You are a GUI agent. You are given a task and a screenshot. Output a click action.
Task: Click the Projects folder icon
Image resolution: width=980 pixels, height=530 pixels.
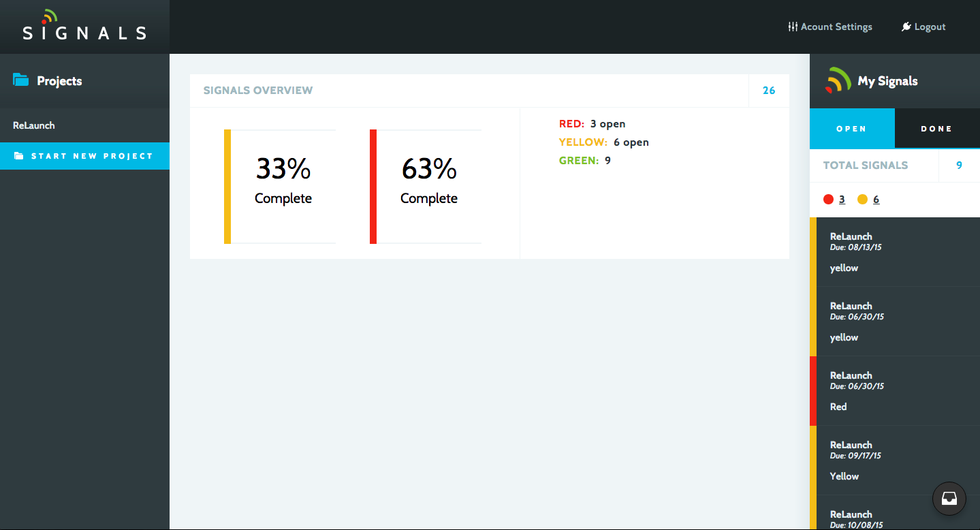(x=20, y=80)
